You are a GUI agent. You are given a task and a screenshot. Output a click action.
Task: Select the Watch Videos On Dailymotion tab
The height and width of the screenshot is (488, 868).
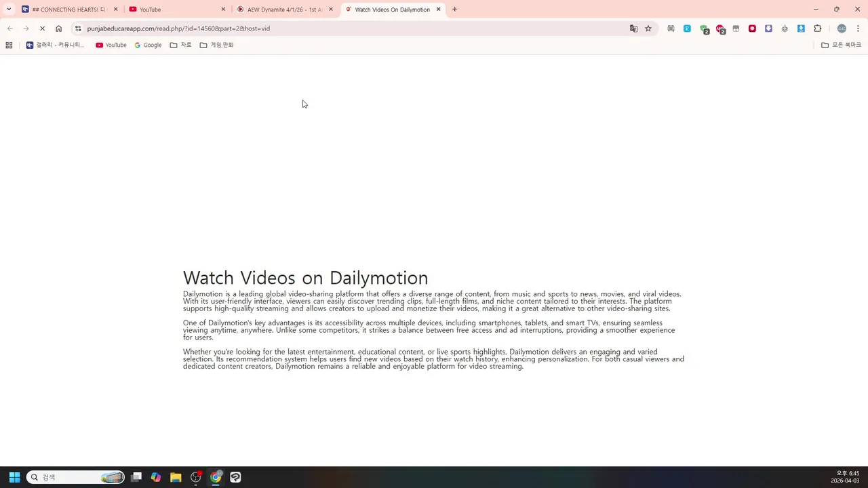tap(392, 9)
